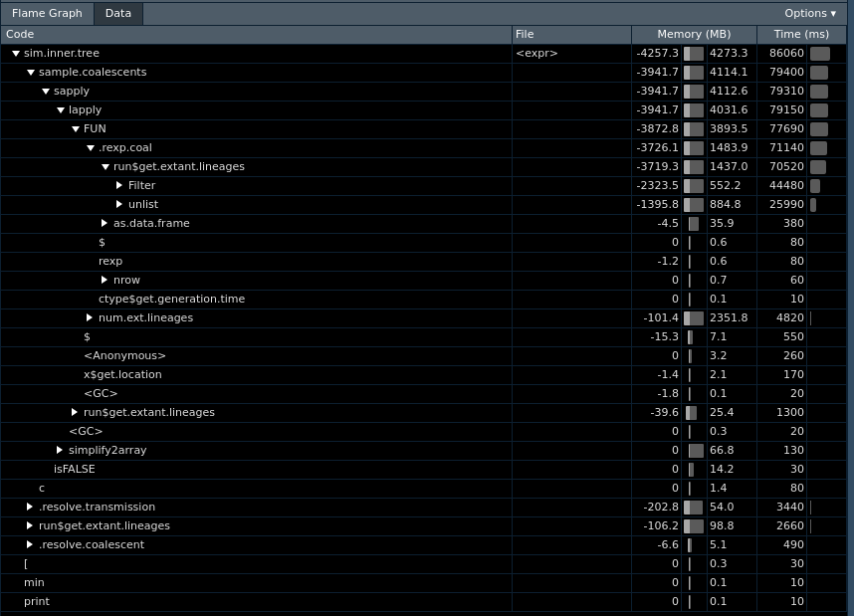Screen dimensions: 854x616
Task: Click the -202.8 memory value
Action: point(661,508)
